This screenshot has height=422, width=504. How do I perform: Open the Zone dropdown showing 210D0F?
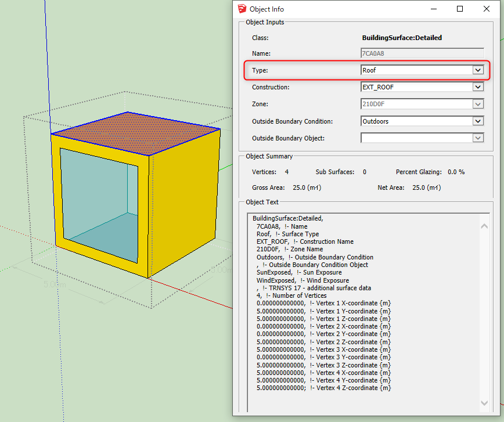(478, 104)
